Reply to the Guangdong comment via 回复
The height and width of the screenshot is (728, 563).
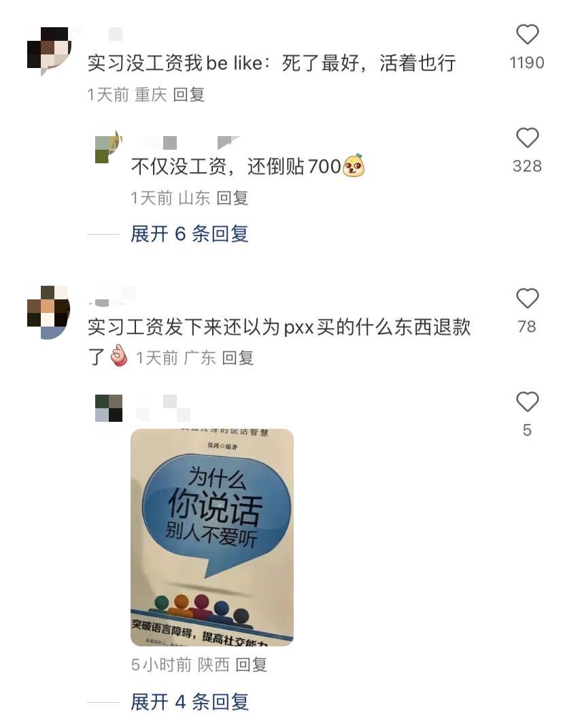coord(237,358)
